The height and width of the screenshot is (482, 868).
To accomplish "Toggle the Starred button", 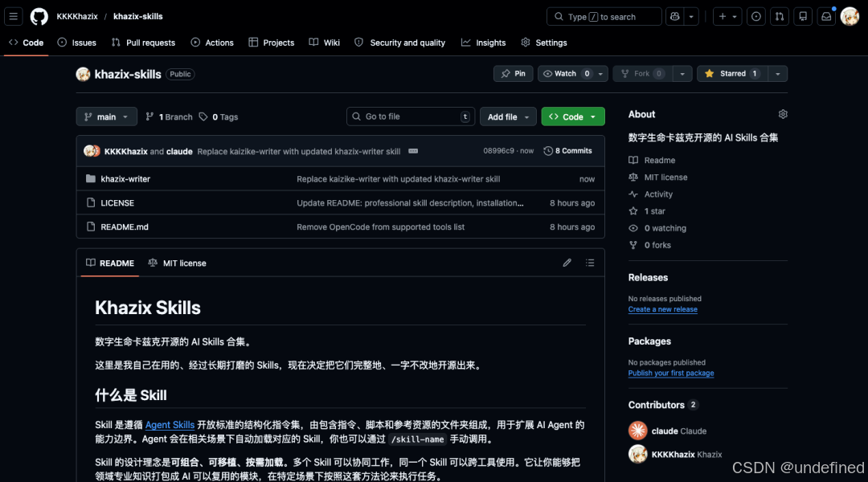I will (x=732, y=74).
